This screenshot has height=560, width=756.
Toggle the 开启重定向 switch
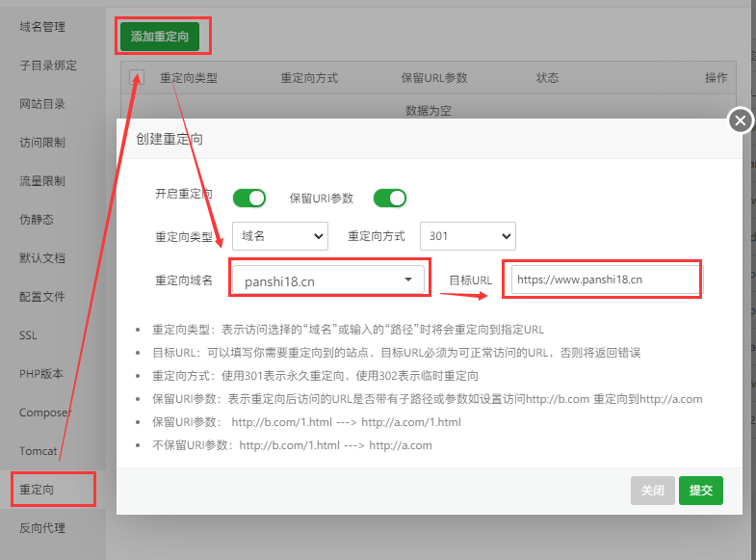249,198
